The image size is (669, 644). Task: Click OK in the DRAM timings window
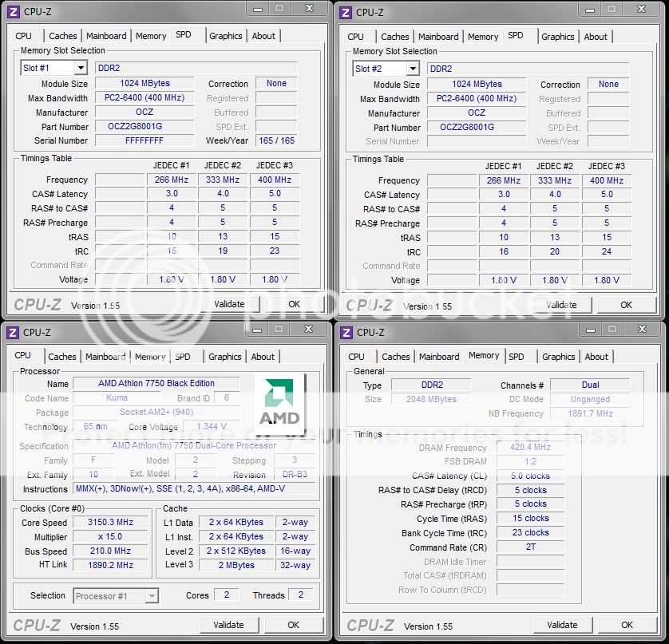[627, 625]
